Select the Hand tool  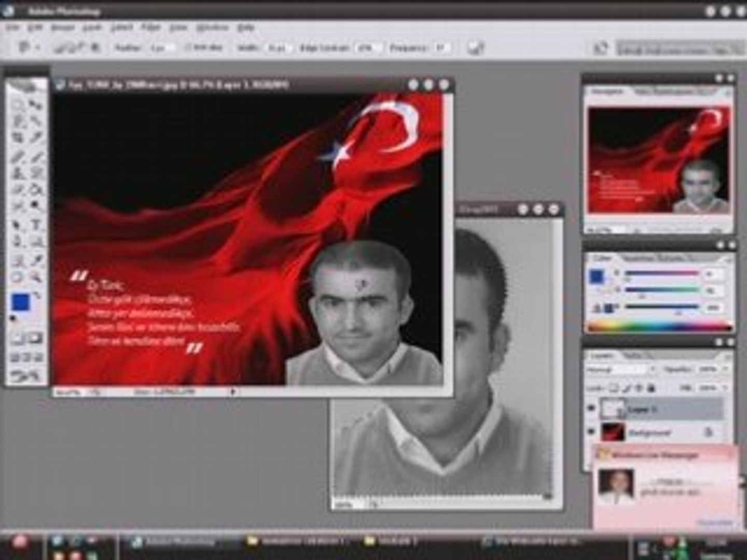point(18,276)
